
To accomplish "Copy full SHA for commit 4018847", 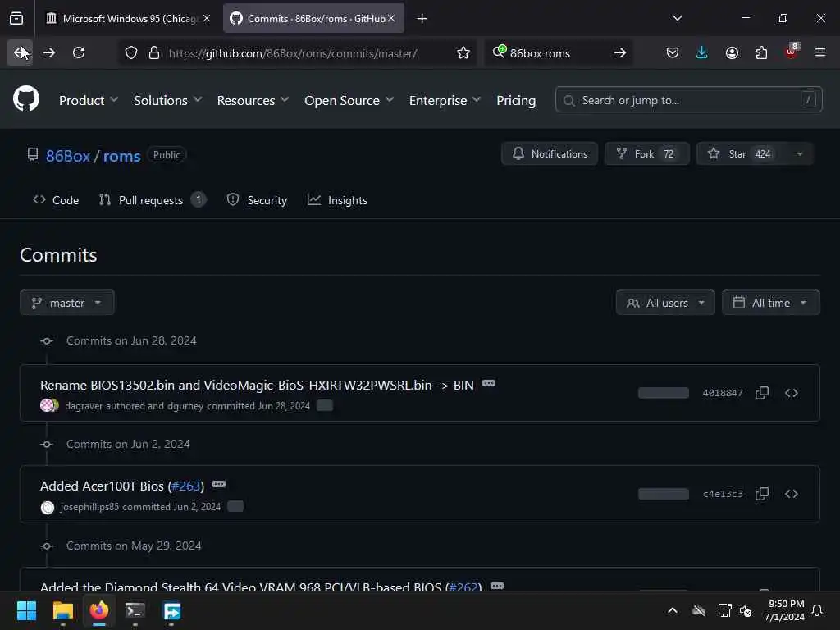I will (762, 393).
